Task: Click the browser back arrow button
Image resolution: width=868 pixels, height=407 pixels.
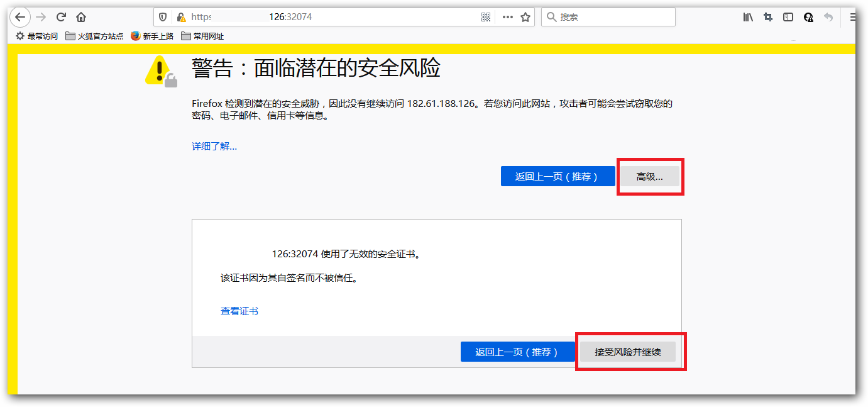Action: tap(19, 17)
